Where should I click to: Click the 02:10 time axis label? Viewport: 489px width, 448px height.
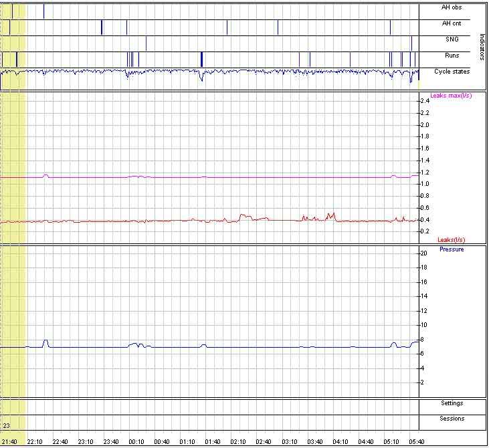[238, 442]
